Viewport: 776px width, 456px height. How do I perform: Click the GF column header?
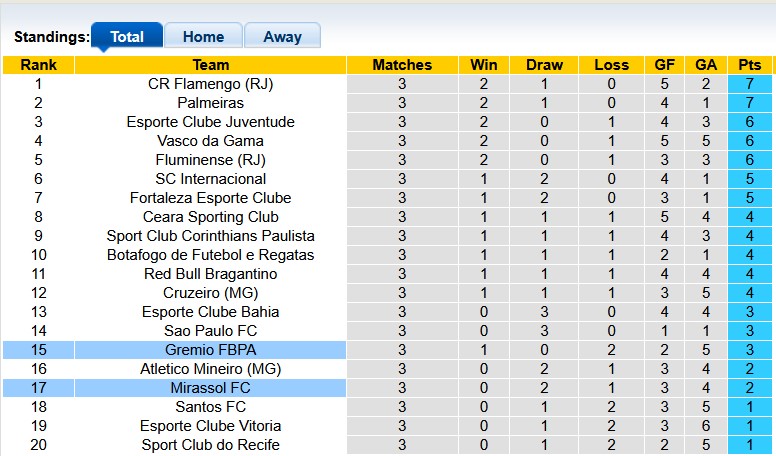[x=664, y=65]
